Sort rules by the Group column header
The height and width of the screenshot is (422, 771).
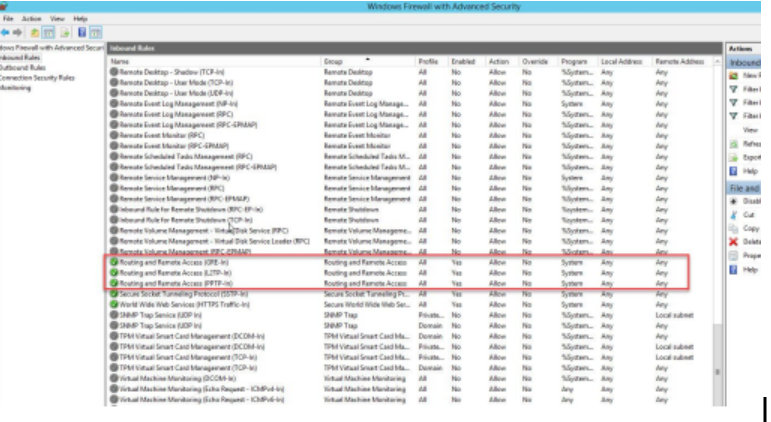[x=365, y=61]
